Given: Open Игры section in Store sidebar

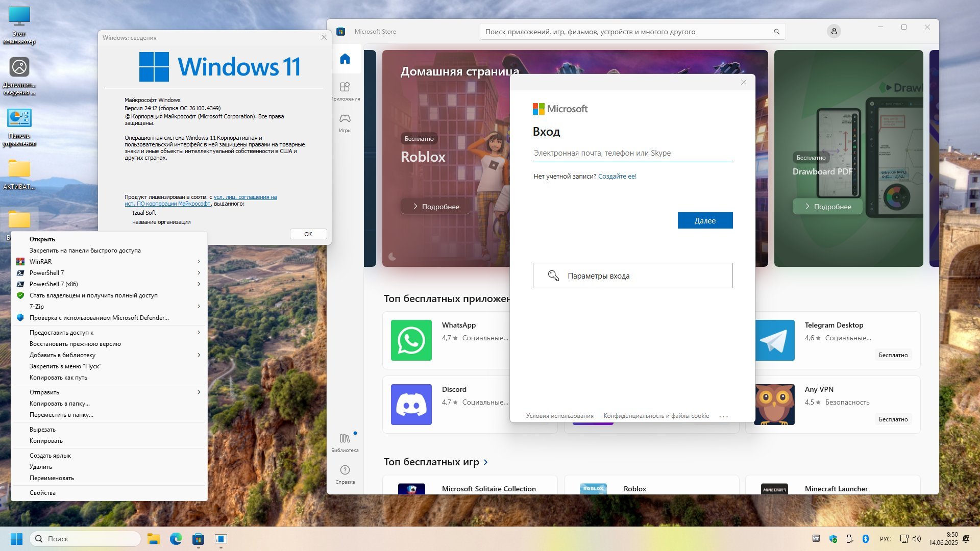Looking at the screenshot, I should [345, 123].
